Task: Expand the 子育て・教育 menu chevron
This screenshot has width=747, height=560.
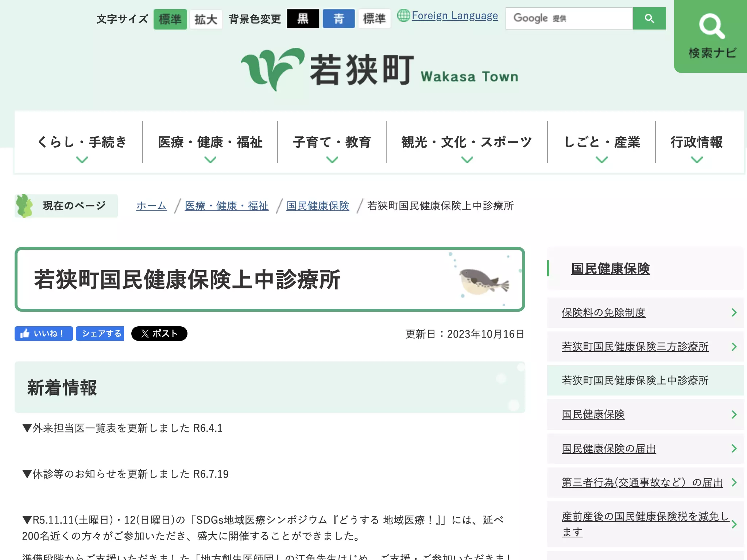Action: pyautogui.click(x=332, y=160)
